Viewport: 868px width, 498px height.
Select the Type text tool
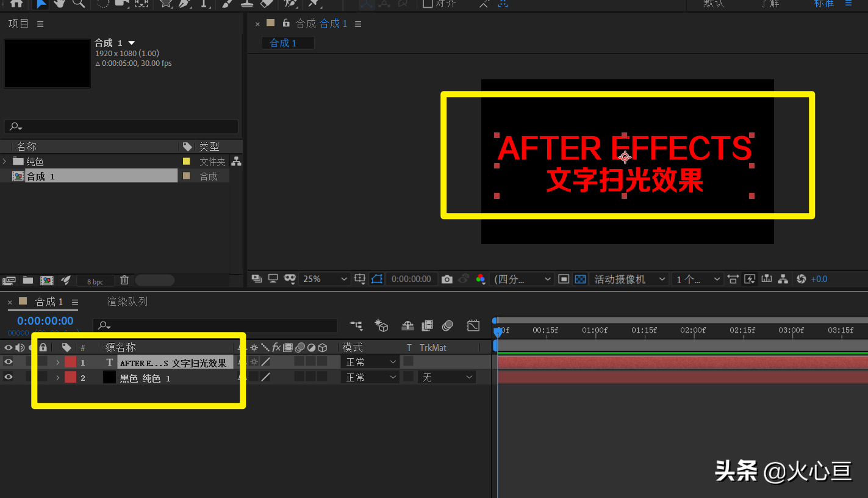point(204,4)
